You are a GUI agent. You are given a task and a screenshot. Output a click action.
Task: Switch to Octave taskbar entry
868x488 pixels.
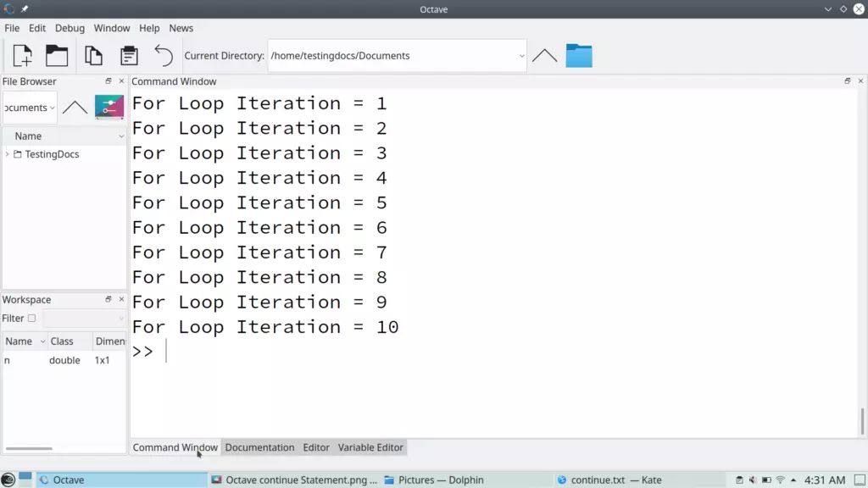pos(122,480)
